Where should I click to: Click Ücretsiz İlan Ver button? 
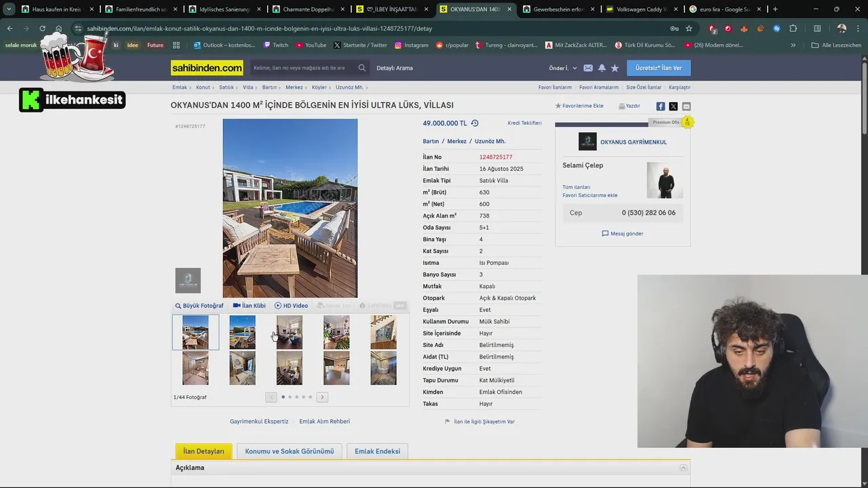coord(658,68)
